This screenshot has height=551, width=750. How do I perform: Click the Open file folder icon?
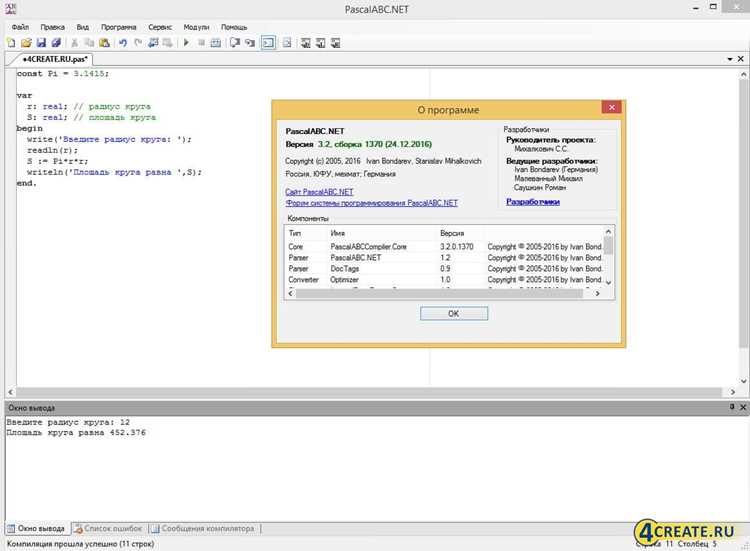26,43
